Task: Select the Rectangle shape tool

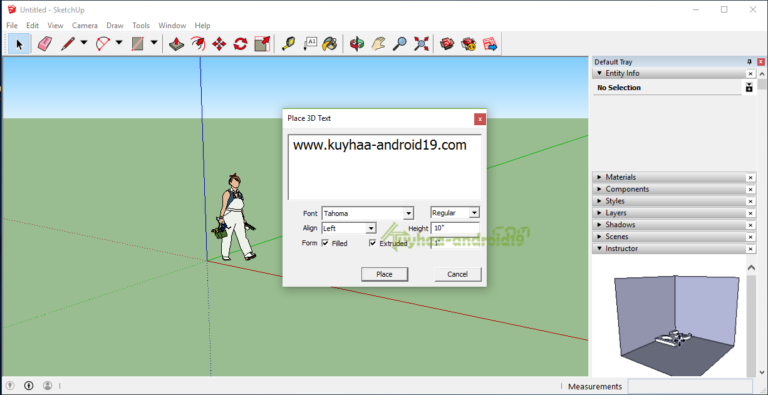Action: click(x=138, y=44)
